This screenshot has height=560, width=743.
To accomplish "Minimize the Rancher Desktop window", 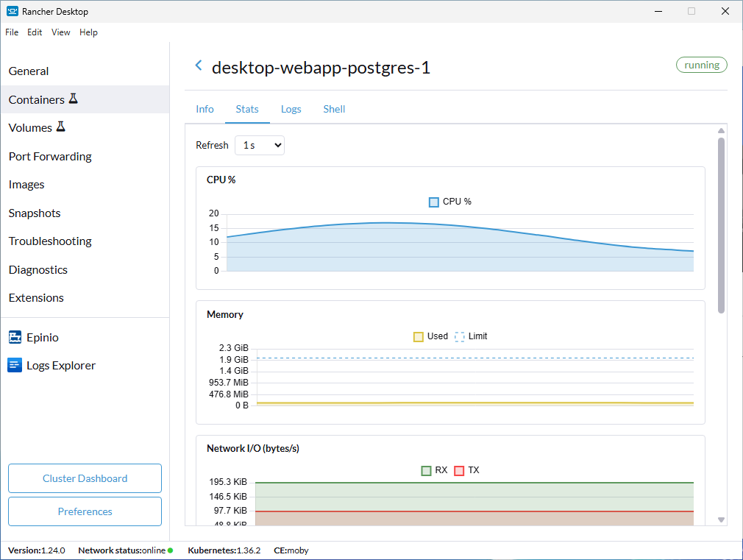I will tap(658, 11).
